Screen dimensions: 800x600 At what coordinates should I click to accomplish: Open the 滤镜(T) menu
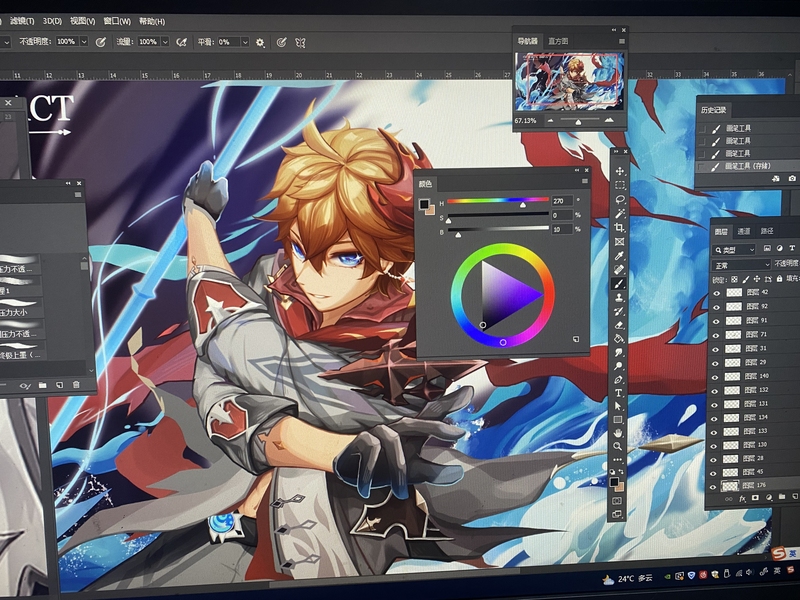[22, 21]
